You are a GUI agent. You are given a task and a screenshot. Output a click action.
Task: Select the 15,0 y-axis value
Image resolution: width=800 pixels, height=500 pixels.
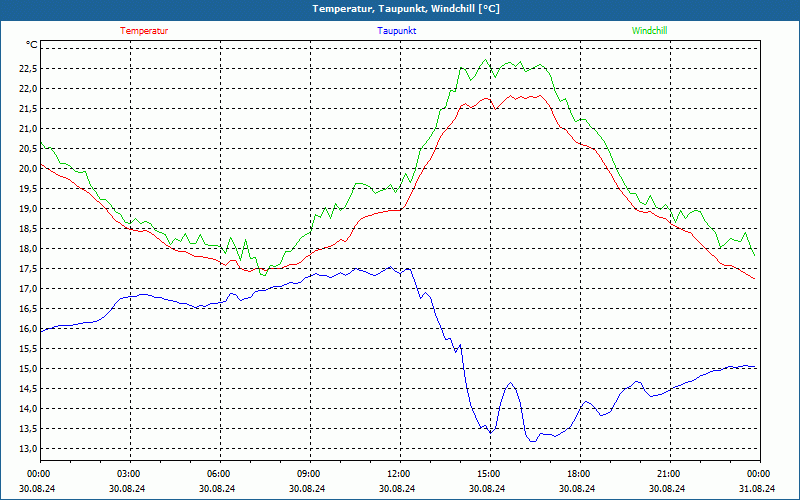click(28, 369)
